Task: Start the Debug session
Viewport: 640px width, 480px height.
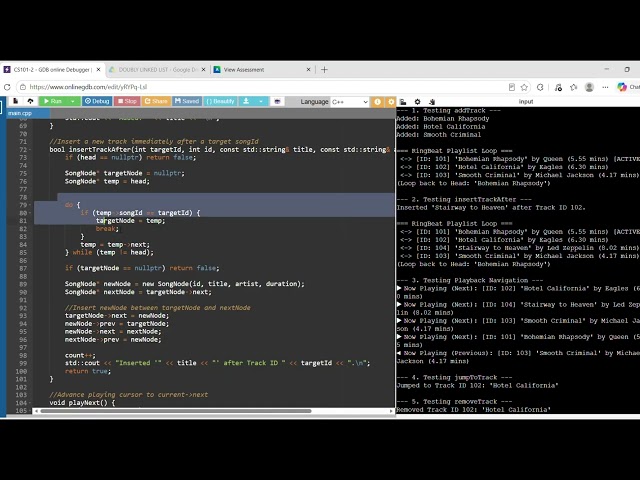Action: [97, 101]
